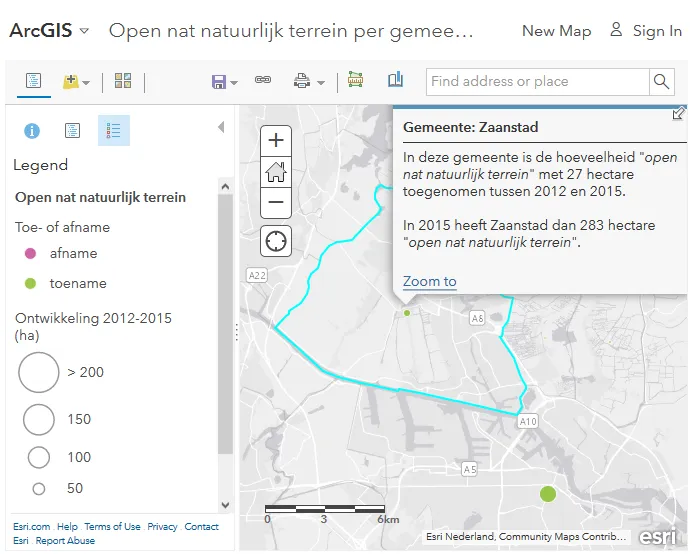
Task: Click the legend scrollbar thumb
Action: [225, 324]
